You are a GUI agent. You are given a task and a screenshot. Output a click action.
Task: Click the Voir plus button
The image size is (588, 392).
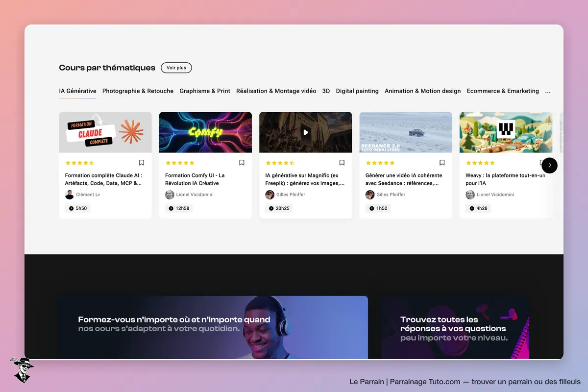(x=176, y=68)
